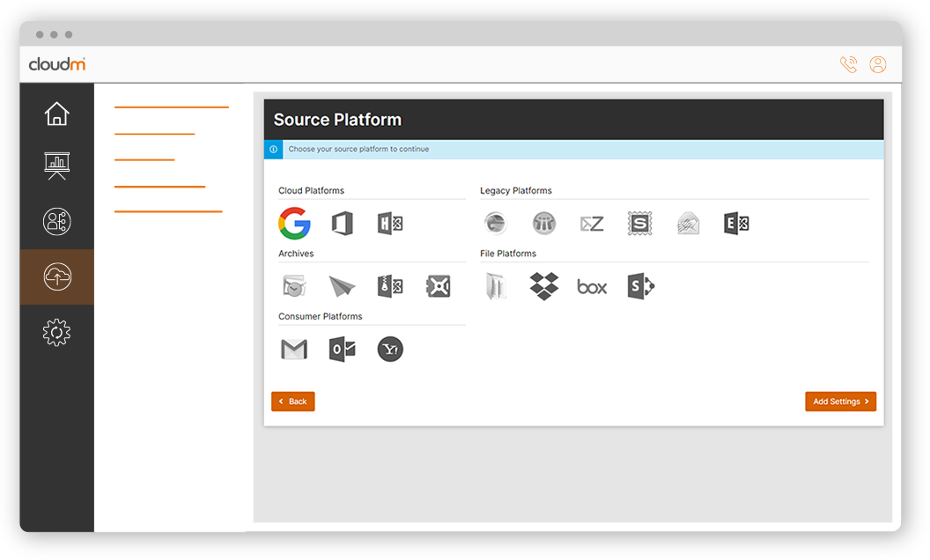The image size is (930, 560).
Task: Choose the box file platform
Action: 592,287
